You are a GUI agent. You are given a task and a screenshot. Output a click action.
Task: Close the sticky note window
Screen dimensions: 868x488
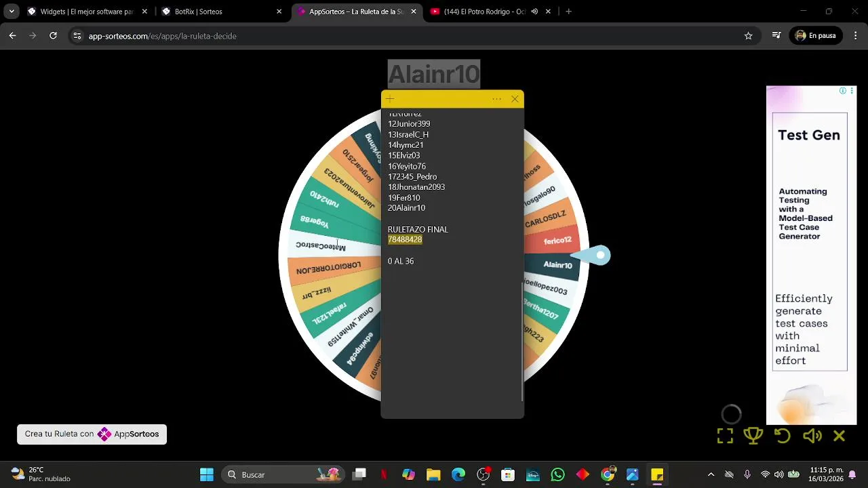(x=515, y=99)
